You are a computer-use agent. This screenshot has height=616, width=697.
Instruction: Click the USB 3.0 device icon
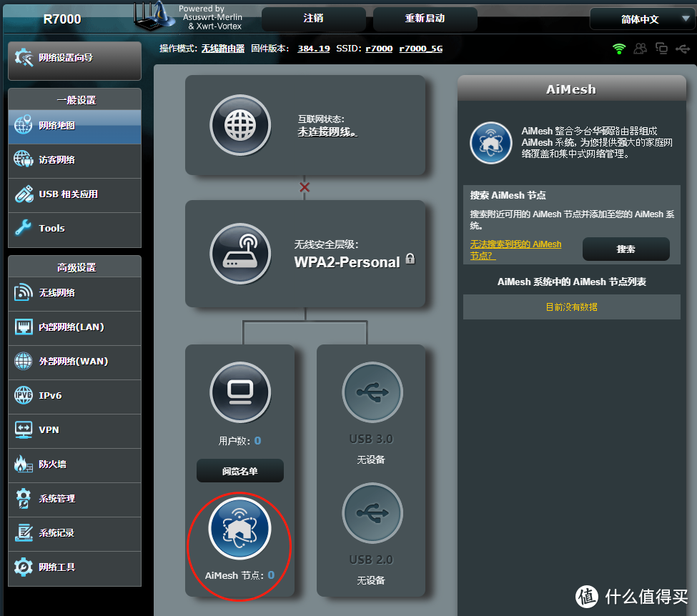[x=372, y=392]
